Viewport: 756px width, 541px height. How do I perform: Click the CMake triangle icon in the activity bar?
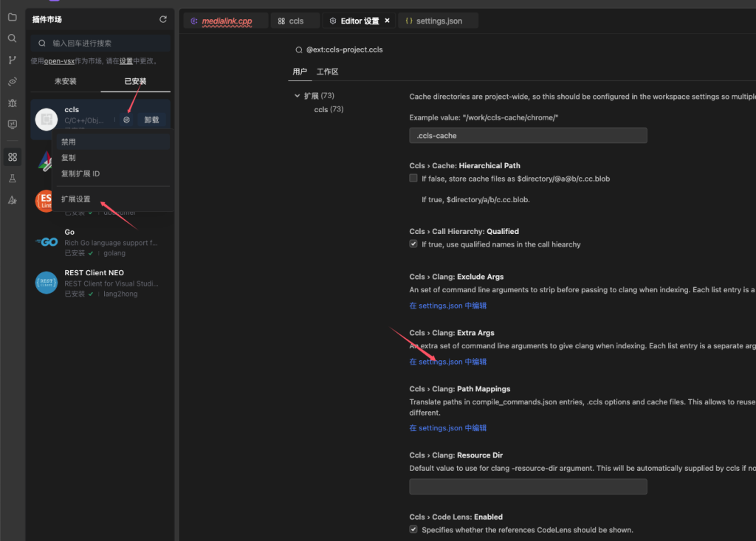tap(13, 200)
